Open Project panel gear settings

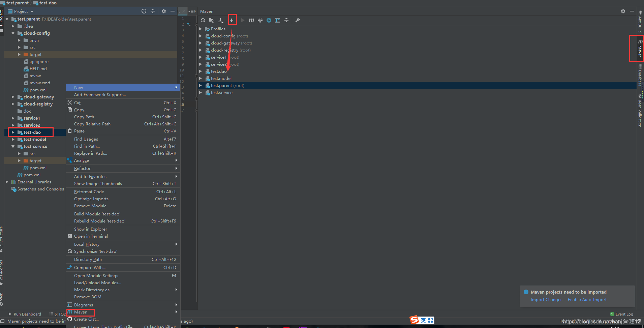(164, 11)
